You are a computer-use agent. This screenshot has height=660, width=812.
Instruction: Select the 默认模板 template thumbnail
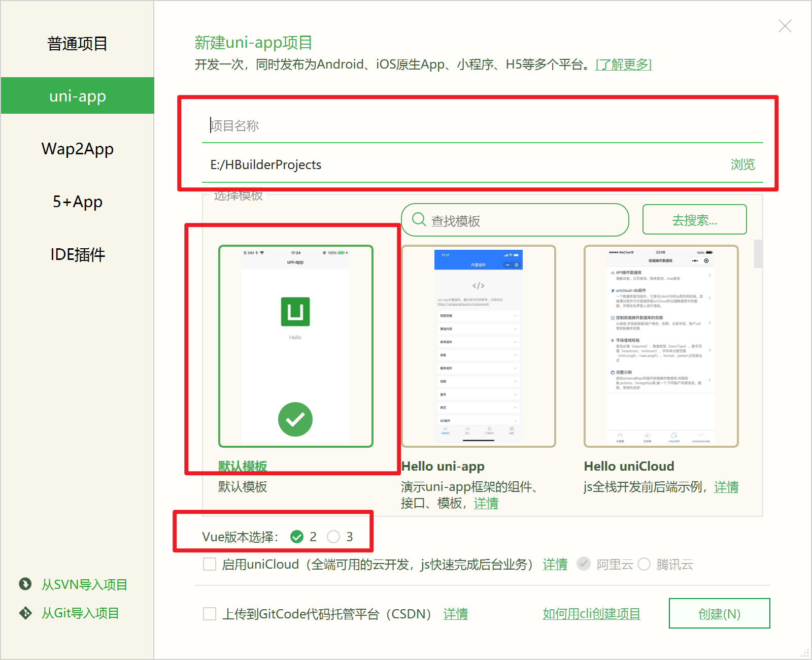[x=296, y=346]
